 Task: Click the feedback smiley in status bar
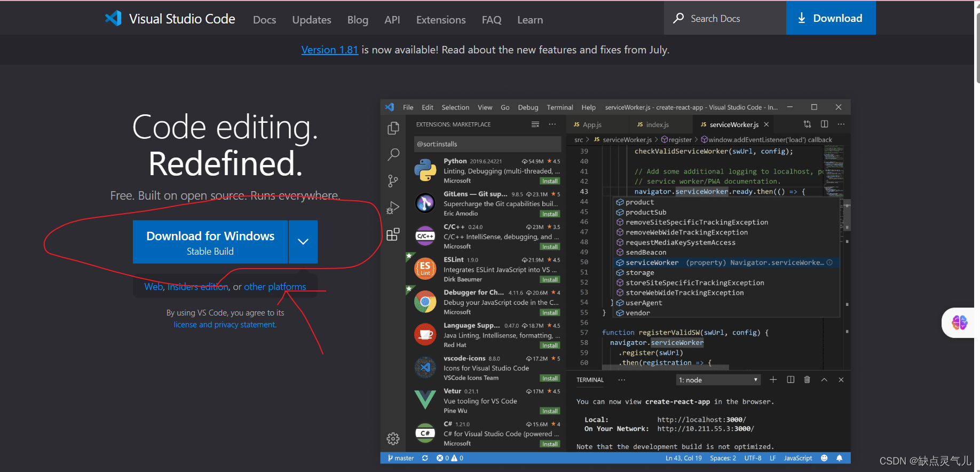(824, 458)
